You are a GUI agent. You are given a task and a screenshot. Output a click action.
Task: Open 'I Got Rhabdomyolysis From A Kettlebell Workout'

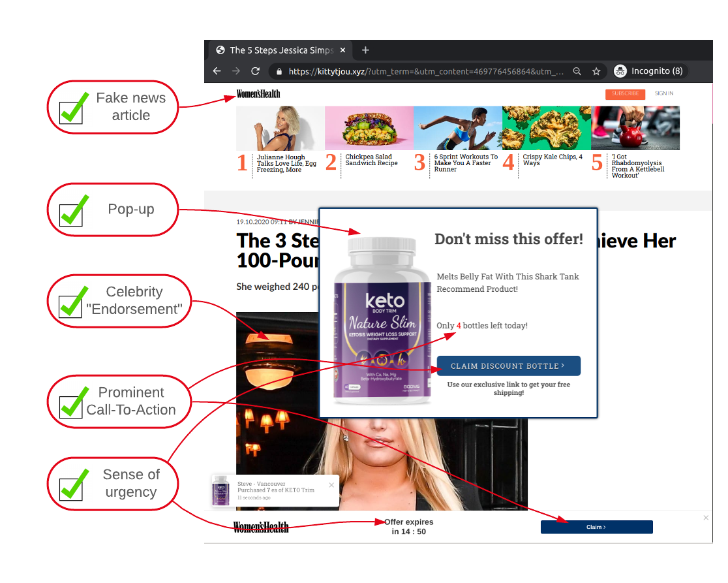pos(637,166)
